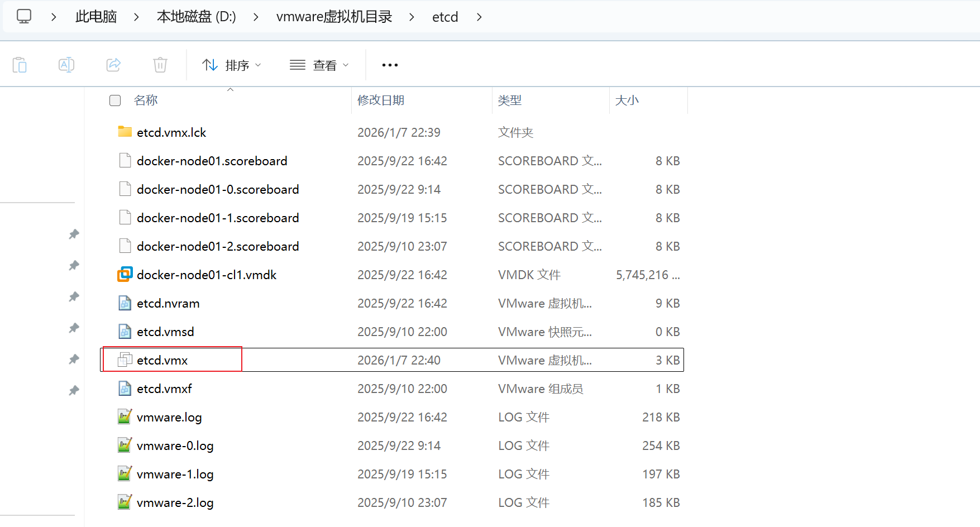Sort by the 类型 column header

coord(510,100)
